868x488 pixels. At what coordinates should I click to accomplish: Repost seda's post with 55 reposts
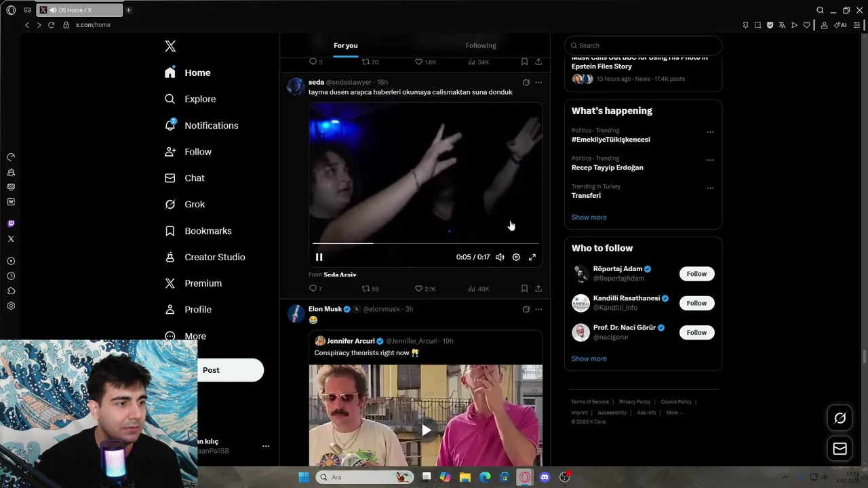[x=370, y=289]
